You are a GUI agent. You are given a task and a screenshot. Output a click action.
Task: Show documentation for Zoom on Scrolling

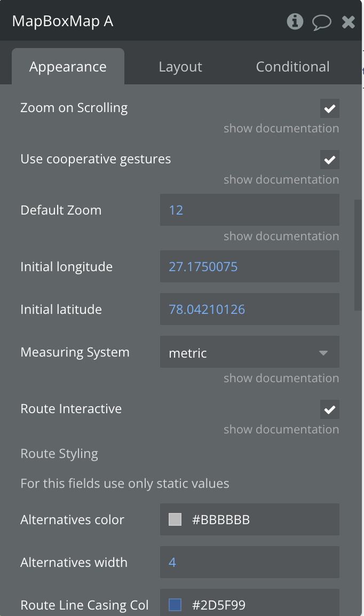[281, 129]
